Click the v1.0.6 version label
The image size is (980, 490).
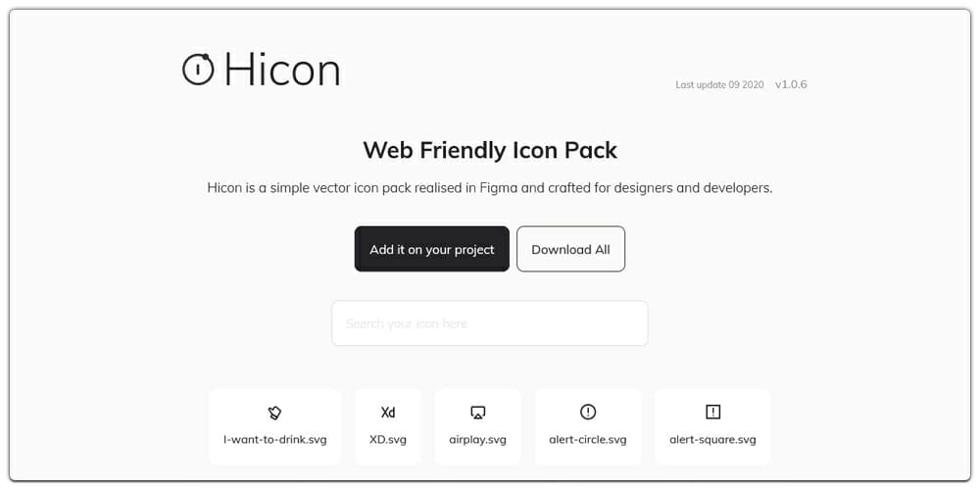[791, 84]
